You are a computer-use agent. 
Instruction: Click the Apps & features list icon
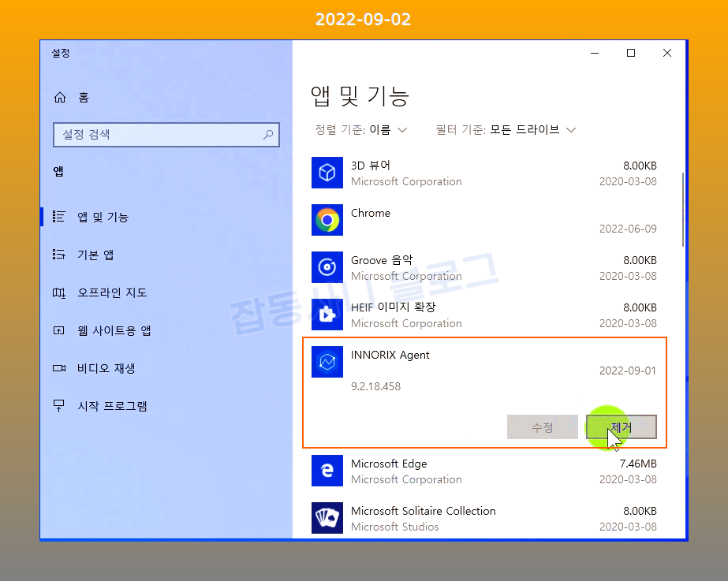pyautogui.click(x=59, y=217)
